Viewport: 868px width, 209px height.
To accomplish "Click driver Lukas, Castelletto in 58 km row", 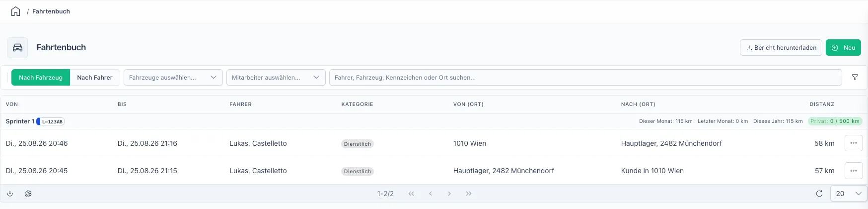I will point(258,143).
